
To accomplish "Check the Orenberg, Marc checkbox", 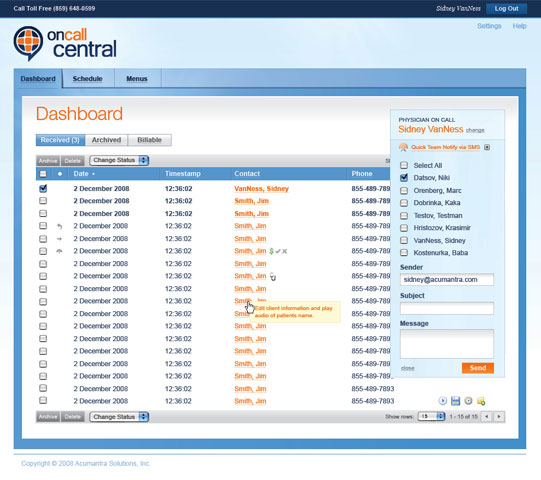I will click(404, 190).
